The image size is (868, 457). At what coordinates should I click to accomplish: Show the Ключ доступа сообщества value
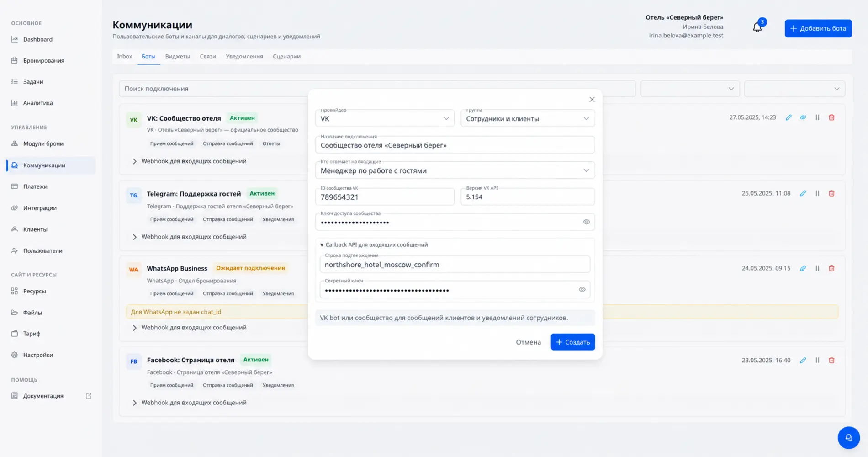pos(586,222)
